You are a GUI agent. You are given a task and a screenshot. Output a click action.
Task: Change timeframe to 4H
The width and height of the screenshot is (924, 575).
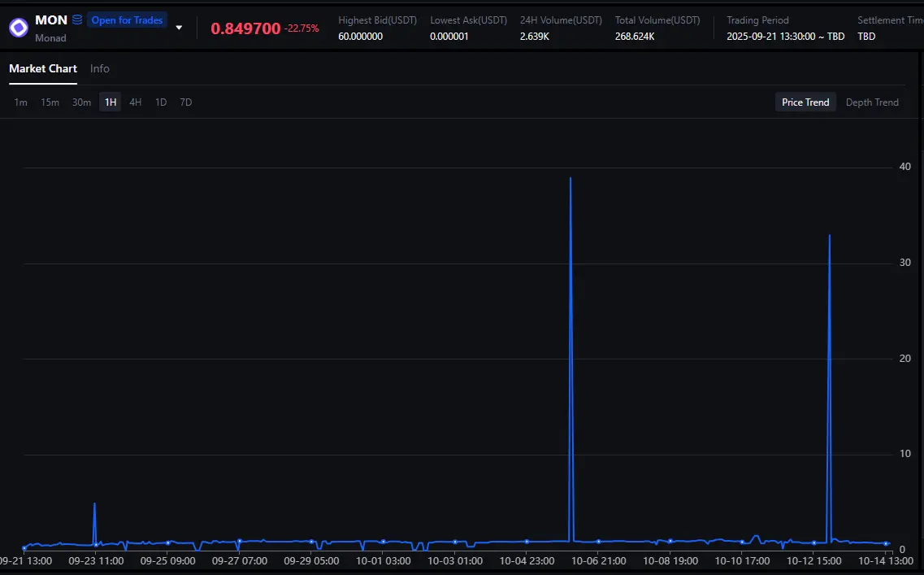[x=136, y=102]
